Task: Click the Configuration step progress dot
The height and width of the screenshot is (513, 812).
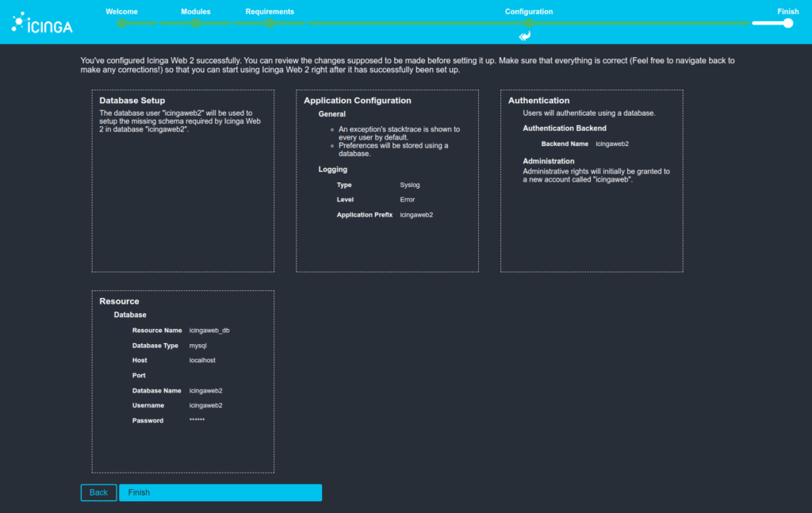Action: 528,23
